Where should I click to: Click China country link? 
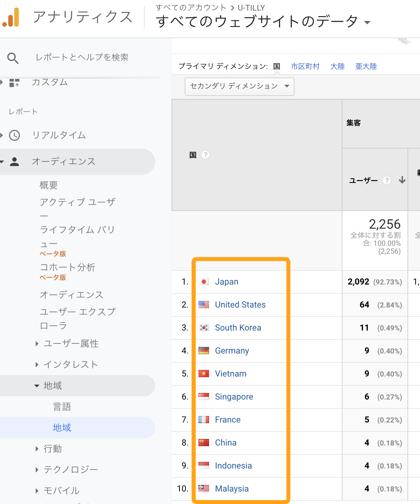[x=226, y=443]
